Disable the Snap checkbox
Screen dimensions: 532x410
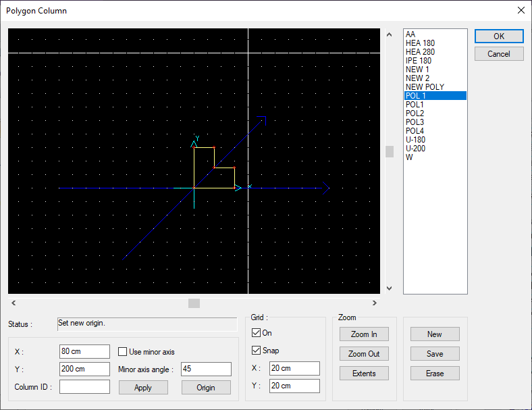[x=257, y=351]
